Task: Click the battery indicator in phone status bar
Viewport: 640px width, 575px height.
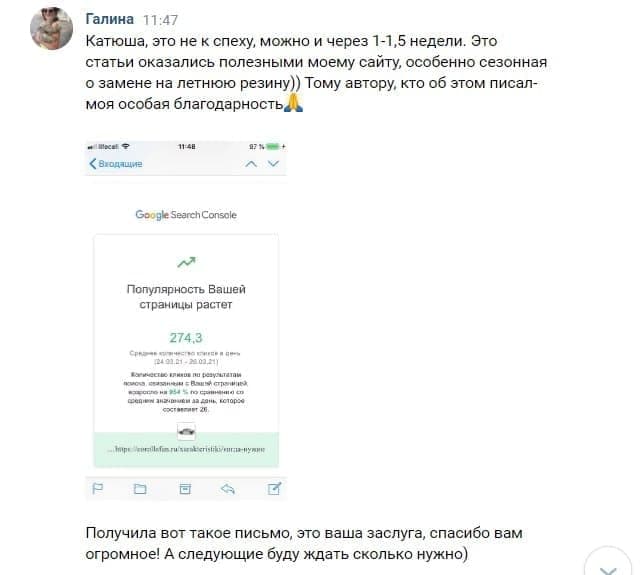Action: coord(273,146)
